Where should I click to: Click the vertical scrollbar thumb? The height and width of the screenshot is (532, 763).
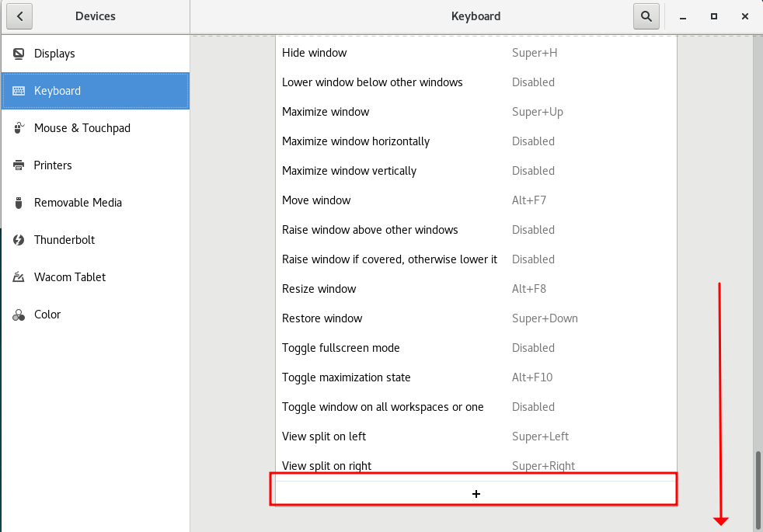pos(758,490)
